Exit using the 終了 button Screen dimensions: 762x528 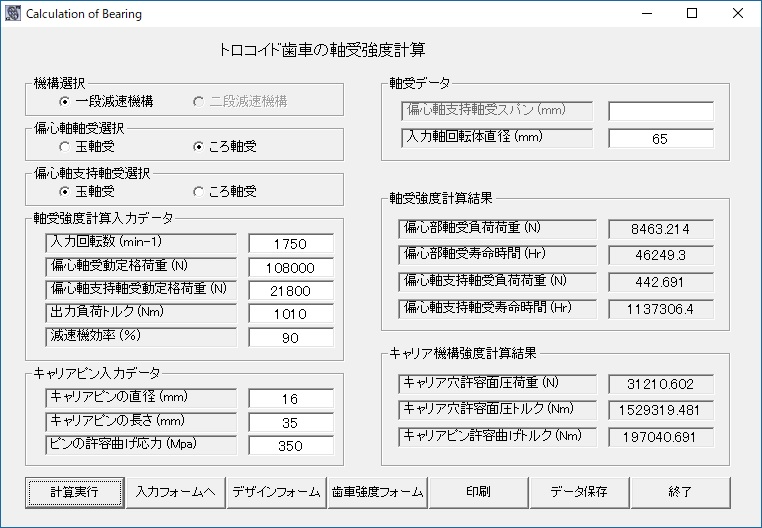point(681,492)
